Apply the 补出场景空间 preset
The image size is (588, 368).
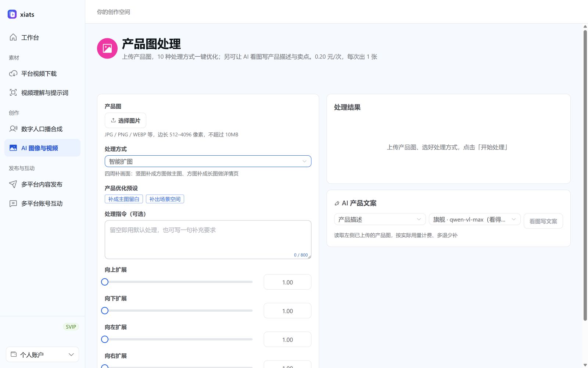(165, 199)
